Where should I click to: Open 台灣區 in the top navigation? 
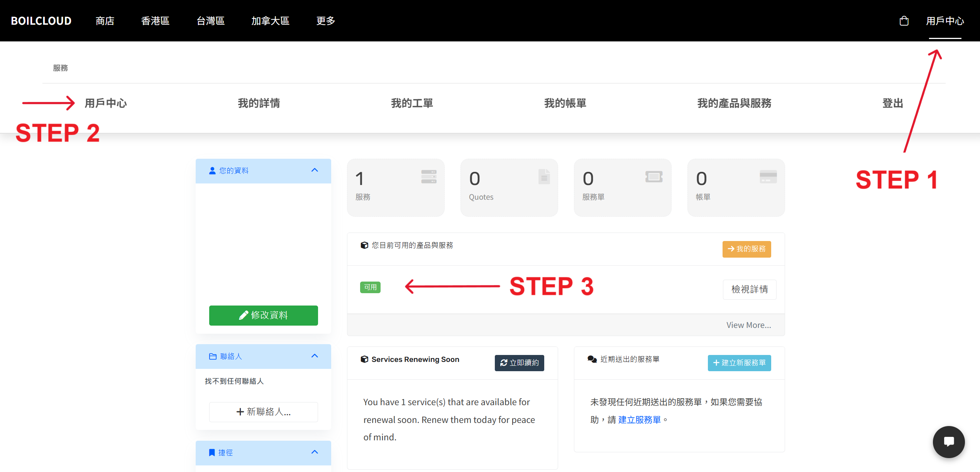[210, 21]
